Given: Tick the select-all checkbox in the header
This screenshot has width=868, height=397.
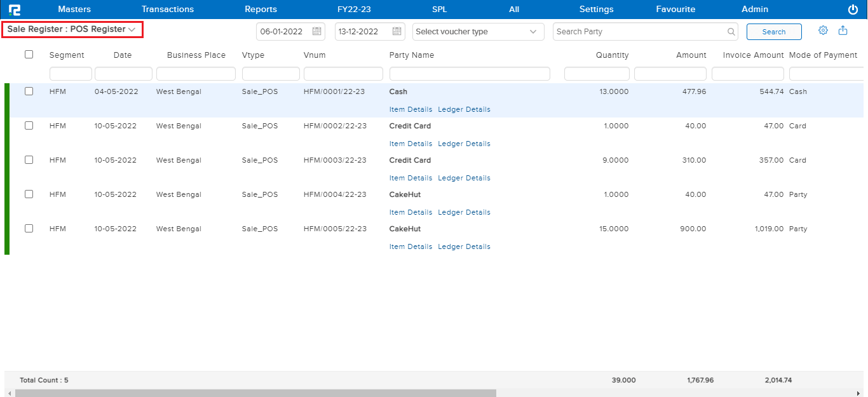Looking at the screenshot, I should click(x=29, y=55).
